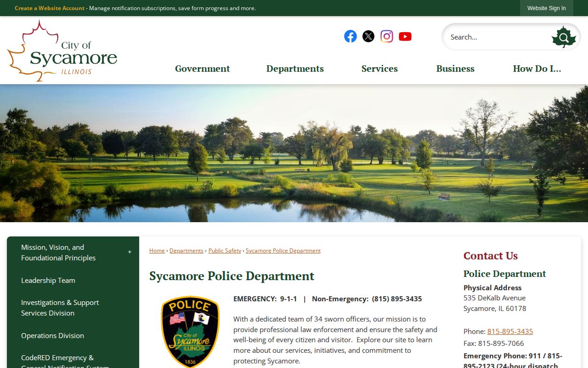Open the Instagram social icon

coord(387,36)
